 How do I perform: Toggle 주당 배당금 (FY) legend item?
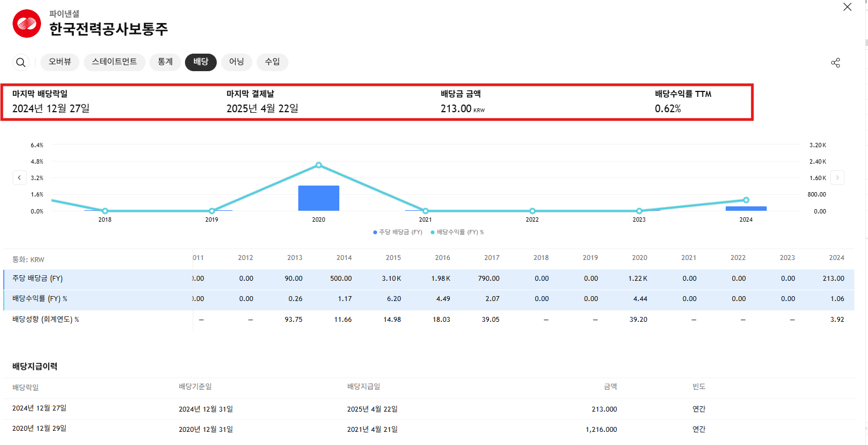click(398, 232)
